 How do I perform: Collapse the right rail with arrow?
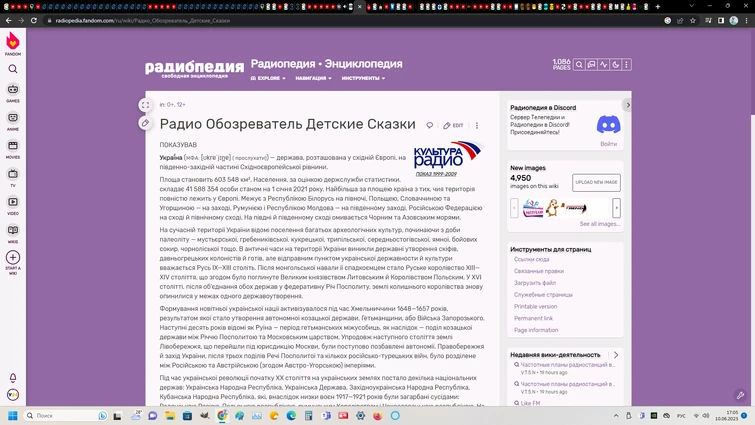[627, 105]
